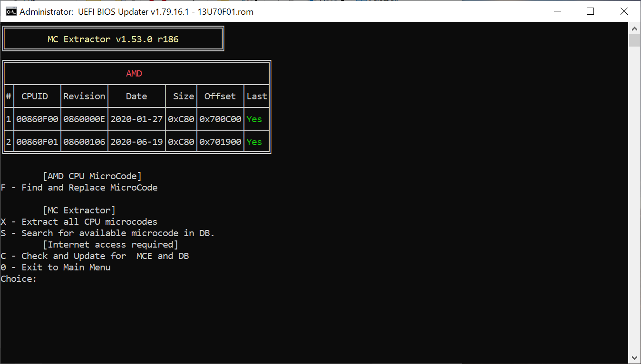Click the cmd icon in the title bar
Image resolution: width=641 pixels, height=364 pixels.
11,11
